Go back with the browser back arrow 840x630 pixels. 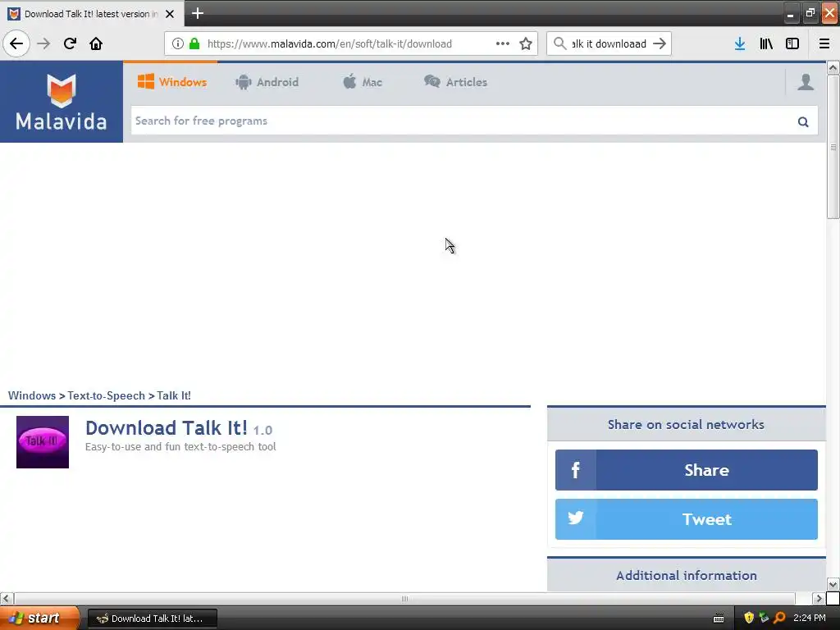(x=16, y=43)
